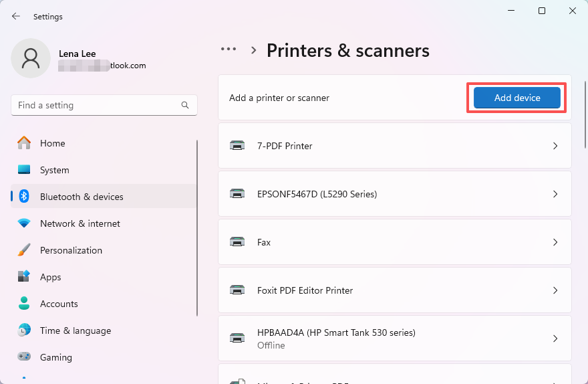Click the search magnifier icon
This screenshot has height=384, width=588.
click(185, 105)
